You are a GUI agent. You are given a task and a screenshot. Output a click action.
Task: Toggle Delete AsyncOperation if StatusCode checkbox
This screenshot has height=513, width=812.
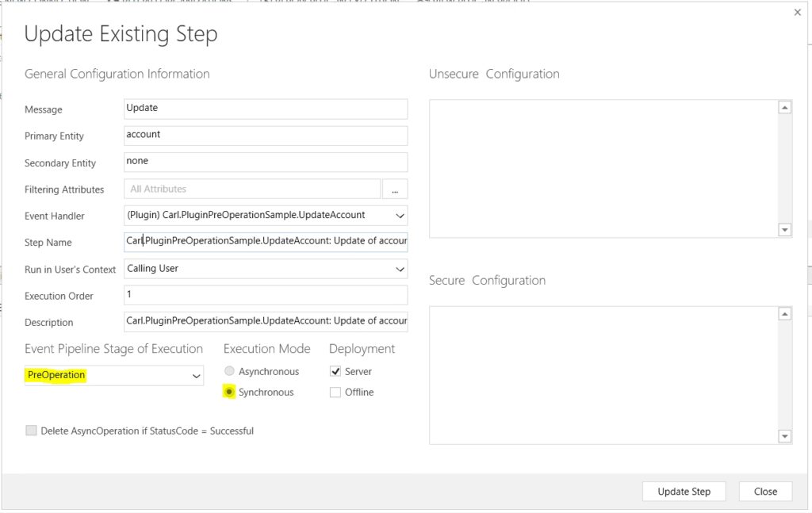[32, 431]
